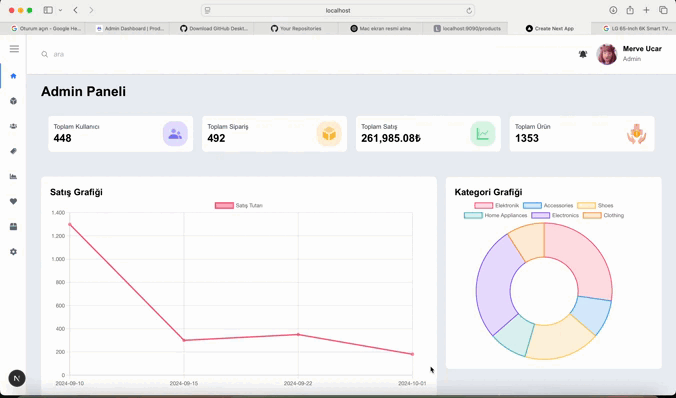Open the chart reports icon in sidebar
The width and height of the screenshot is (676, 398).
point(13,176)
